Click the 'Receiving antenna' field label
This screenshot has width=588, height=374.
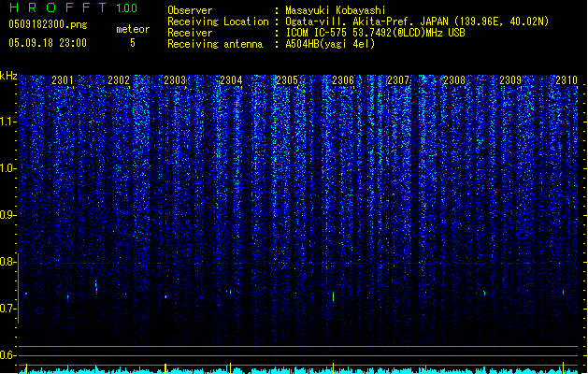[x=215, y=44]
